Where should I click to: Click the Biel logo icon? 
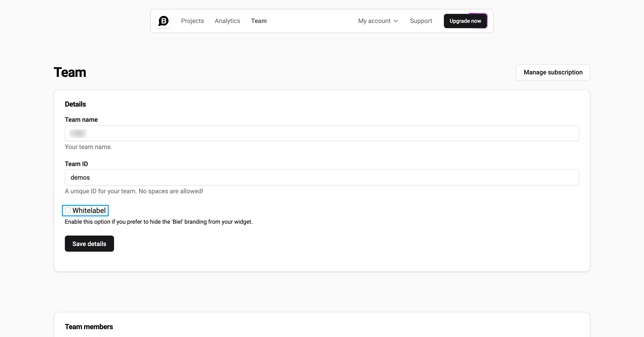(163, 21)
